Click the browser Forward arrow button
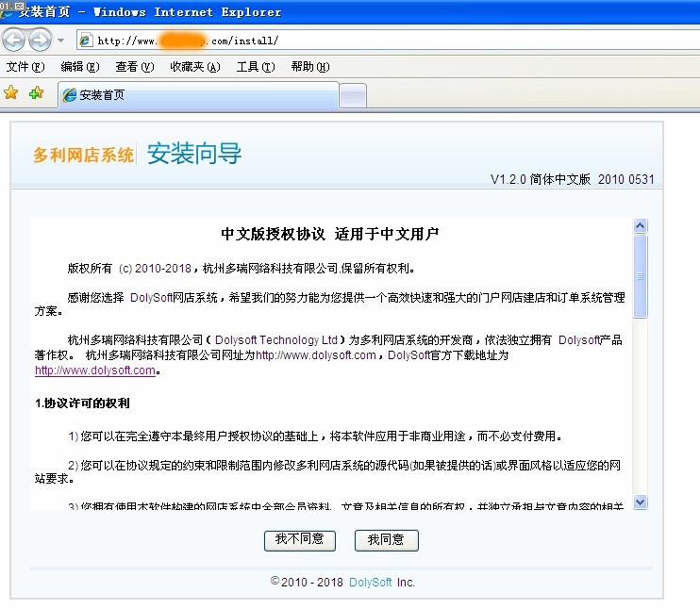 [41, 41]
